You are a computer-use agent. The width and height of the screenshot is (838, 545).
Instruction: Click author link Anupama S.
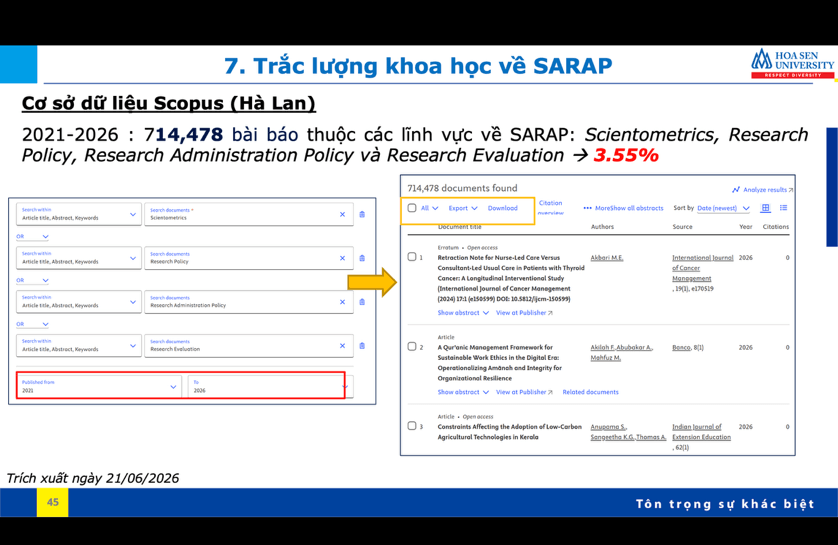point(608,426)
